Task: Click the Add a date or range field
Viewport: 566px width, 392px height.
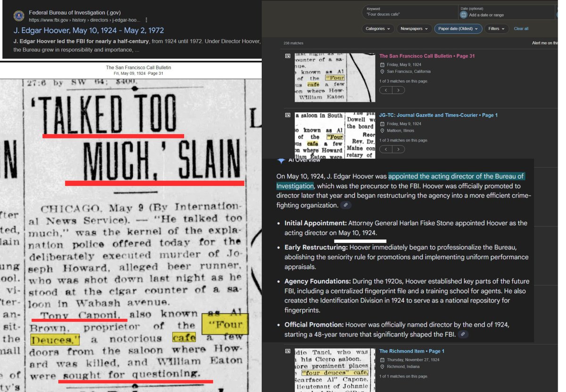Action: tap(487, 15)
